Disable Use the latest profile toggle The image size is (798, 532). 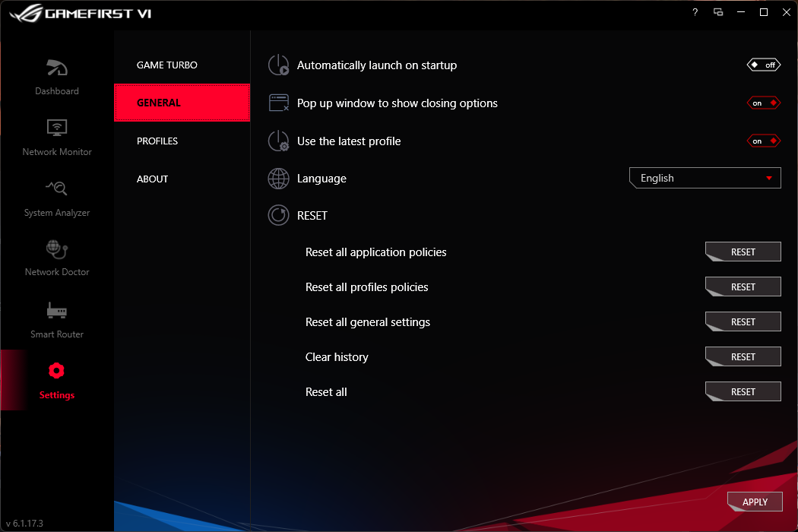[763, 141]
